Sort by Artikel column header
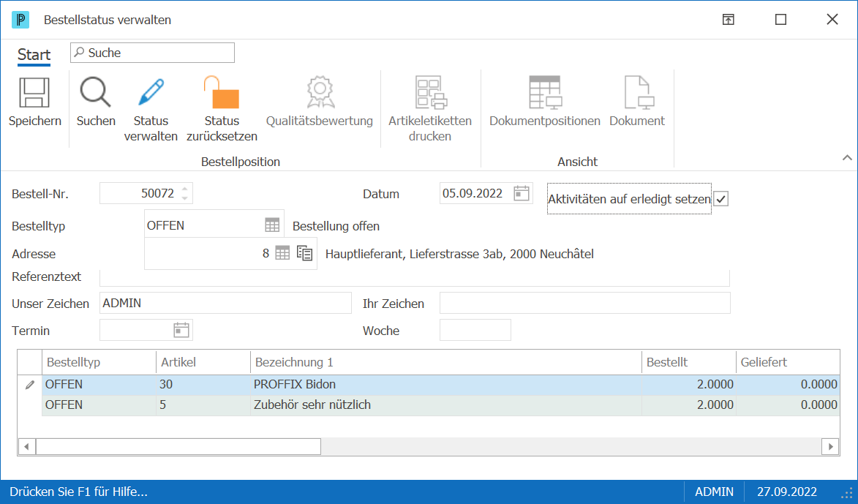The height and width of the screenshot is (504, 858). (x=203, y=362)
